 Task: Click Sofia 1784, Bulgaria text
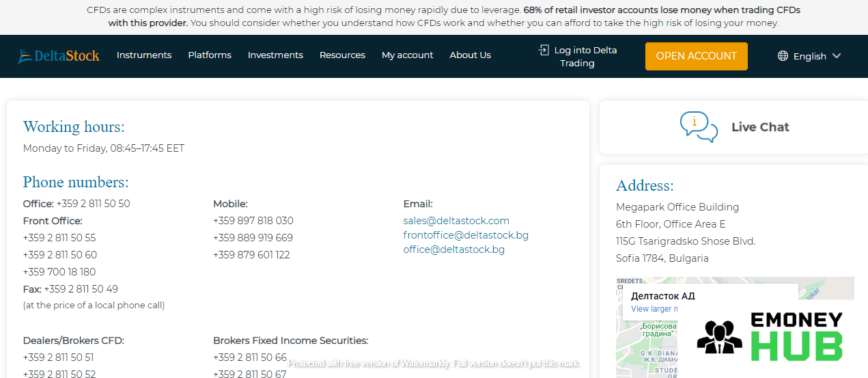(662, 258)
